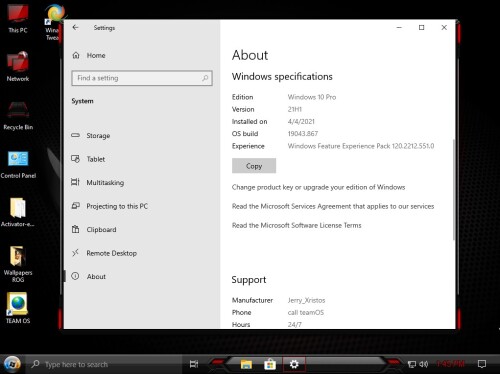
Task: Open Change product key or upgrade link
Action: 318,187
